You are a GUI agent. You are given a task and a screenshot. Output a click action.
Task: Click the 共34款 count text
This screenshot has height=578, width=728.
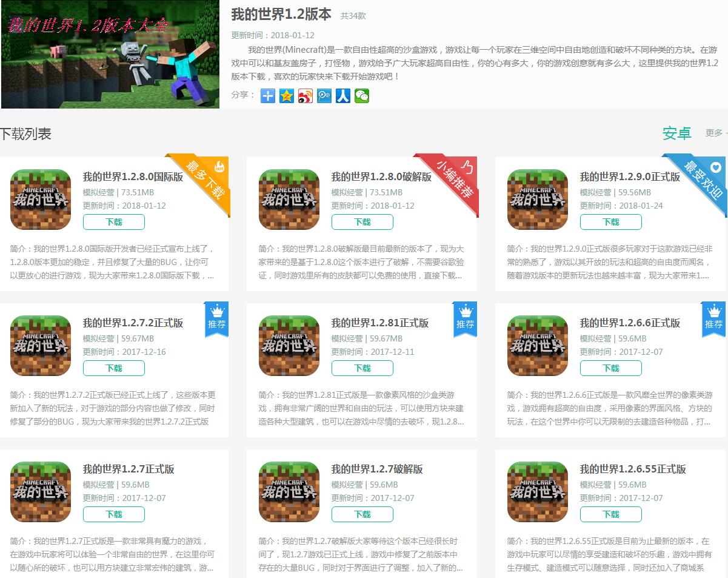click(353, 16)
